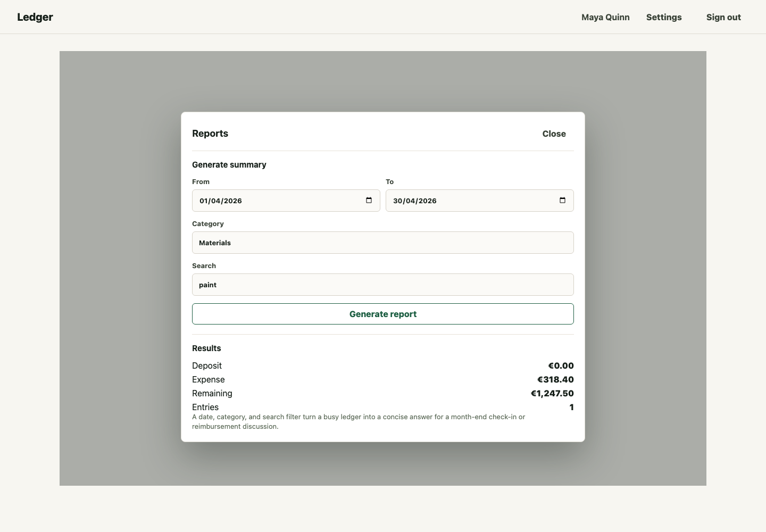The width and height of the screenshot is (766, 532).
Task: Select the To date value 30/04/2026
Action: (x=415, y=201)
